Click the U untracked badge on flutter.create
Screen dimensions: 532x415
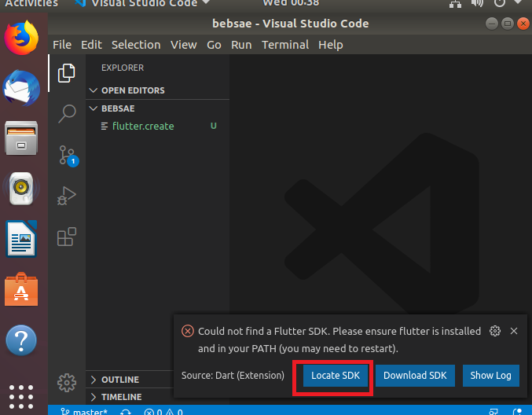coord(214,126)
